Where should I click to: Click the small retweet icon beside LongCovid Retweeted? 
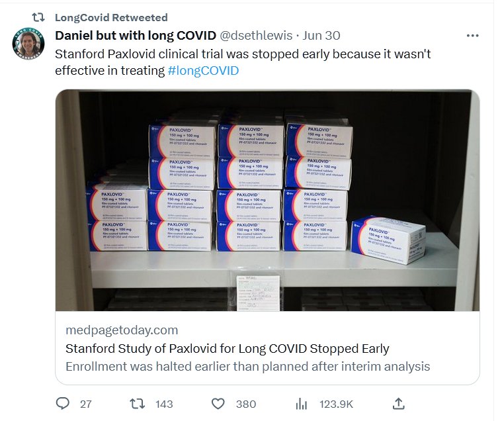coord(39,17)
